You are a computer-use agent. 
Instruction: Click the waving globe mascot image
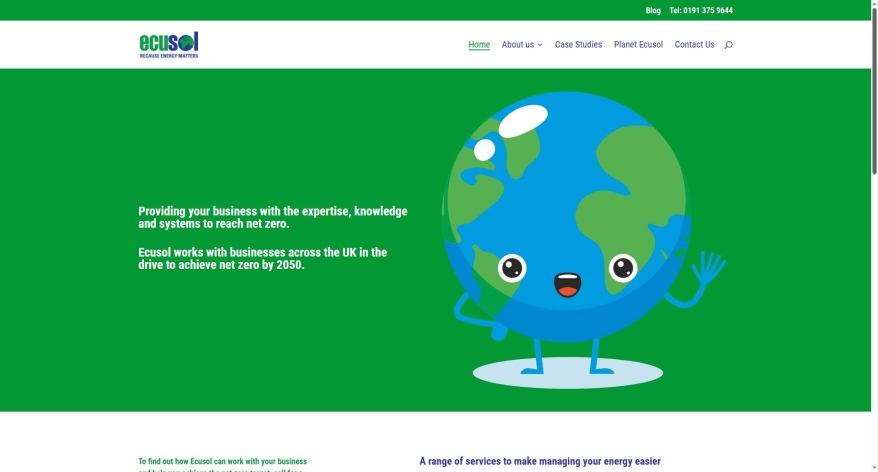pyautogui.click(x=582, y=240)
